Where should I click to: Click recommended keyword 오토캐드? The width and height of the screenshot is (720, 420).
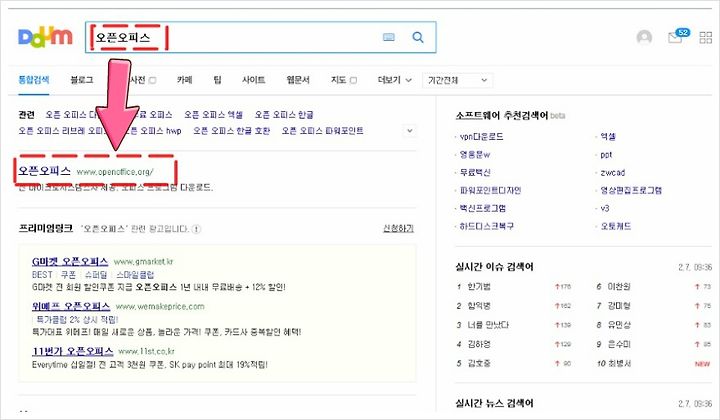click(616, 226)
